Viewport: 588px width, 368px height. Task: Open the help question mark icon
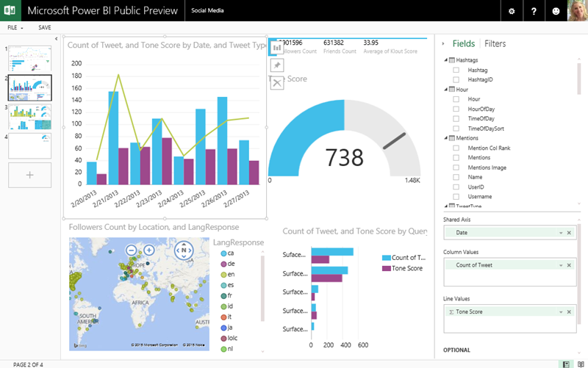point(534,11)
